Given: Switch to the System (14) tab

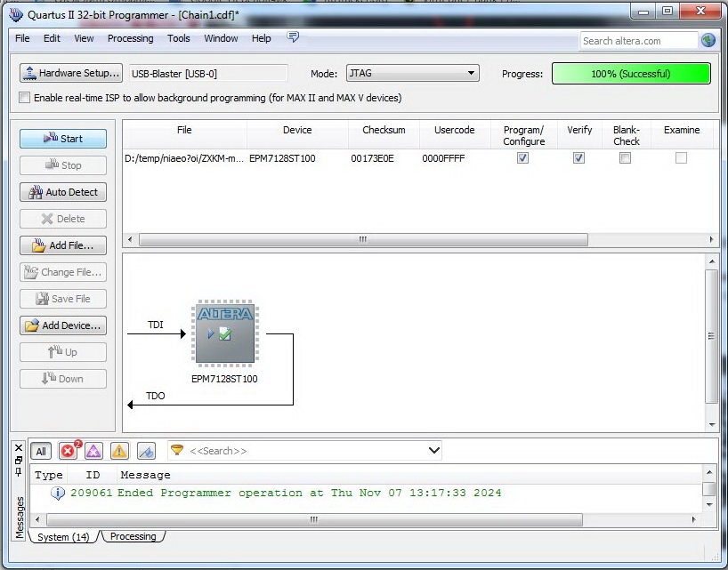Looking at the screenshot, I should click(63, 536).
